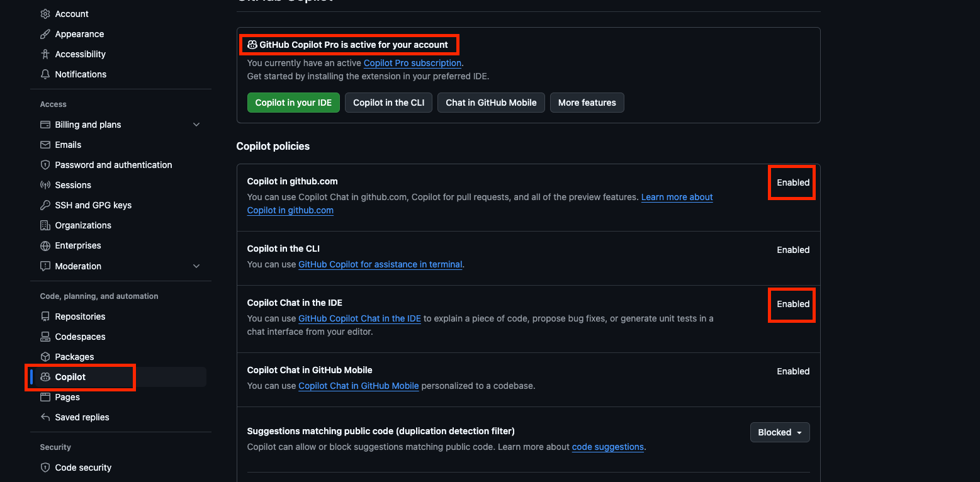Click the Code security shield icon
Viewport: 980px width, 482px height.
(45, 468)
